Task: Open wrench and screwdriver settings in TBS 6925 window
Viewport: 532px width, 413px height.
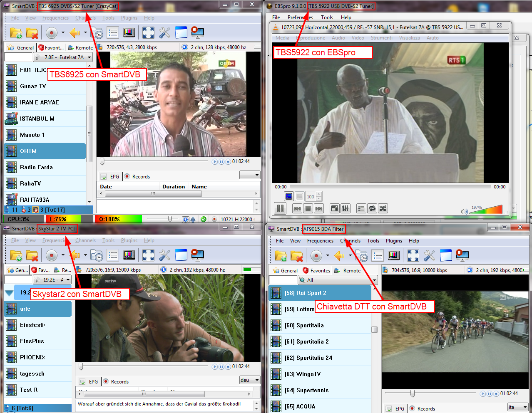Action: pos(165,32)
